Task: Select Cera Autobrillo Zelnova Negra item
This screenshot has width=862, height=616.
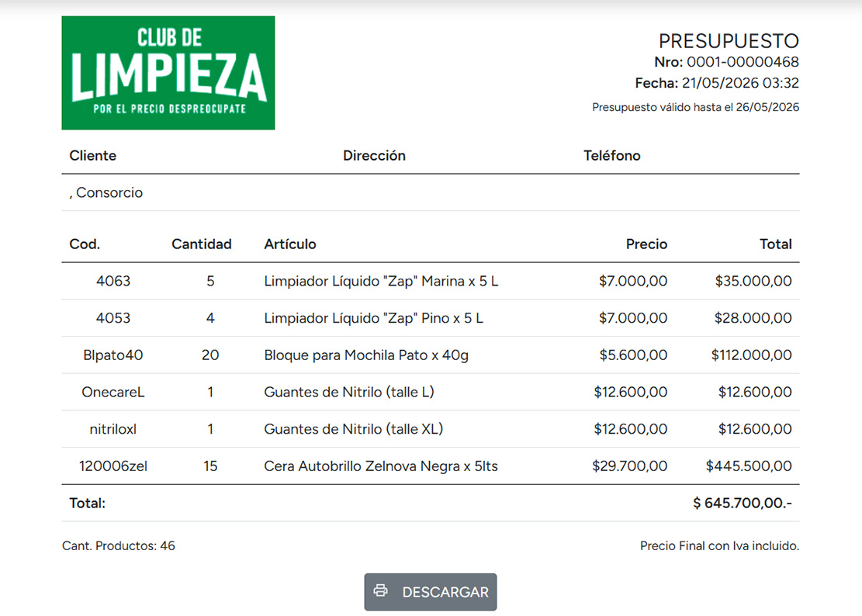Action: click(x=381, y=466)
